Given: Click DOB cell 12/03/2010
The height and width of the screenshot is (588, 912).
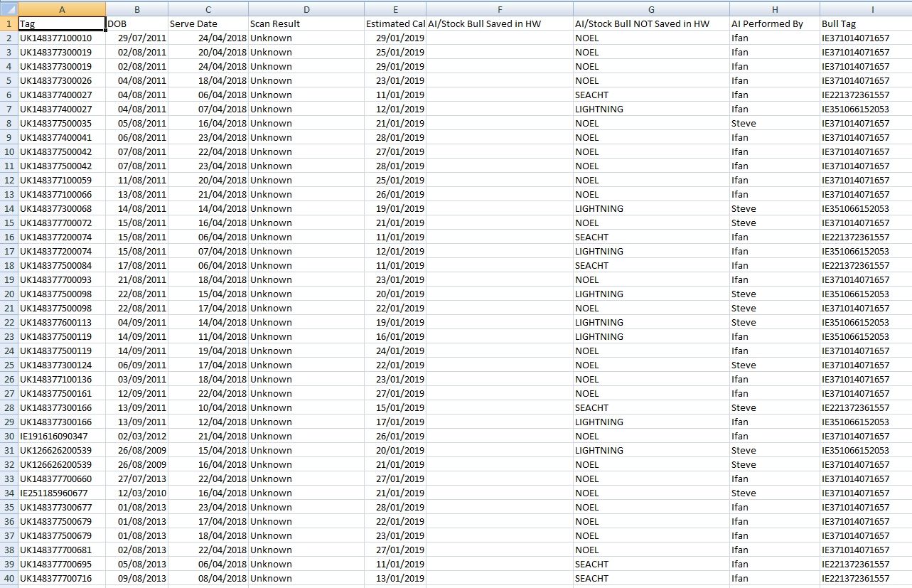Looking at the screenshot, I should [137, 493].
